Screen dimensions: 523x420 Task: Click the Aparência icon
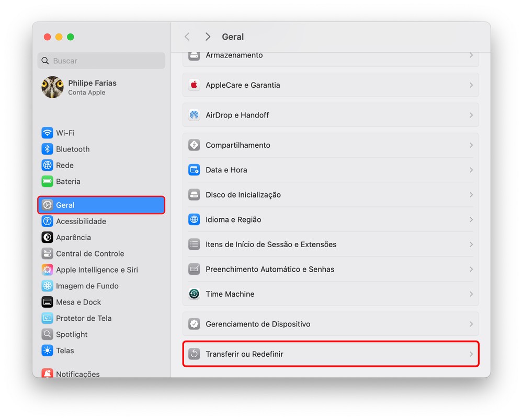click(47, 238)
